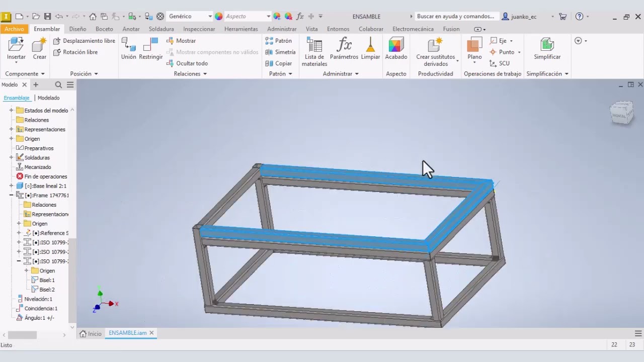The image size is (644, 362).
Task: Click the search icon in Modelo panel
Action: [58, 84]
